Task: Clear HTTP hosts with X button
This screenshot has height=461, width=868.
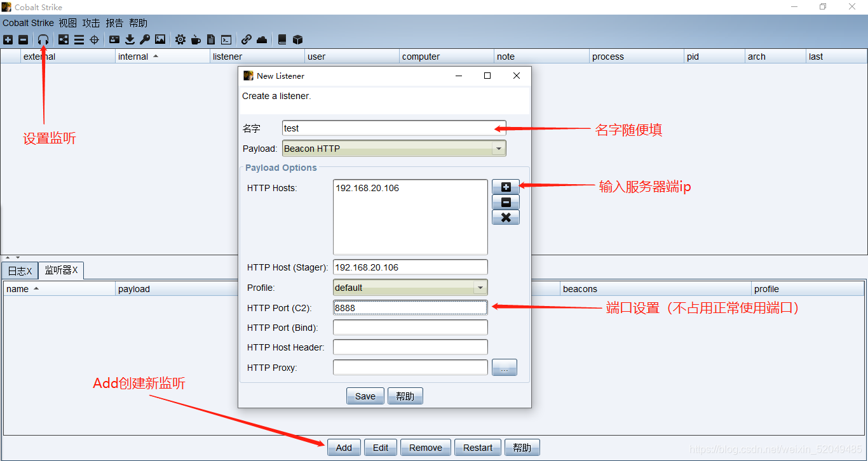Action: pyautogui.click(x=506, y=217)
